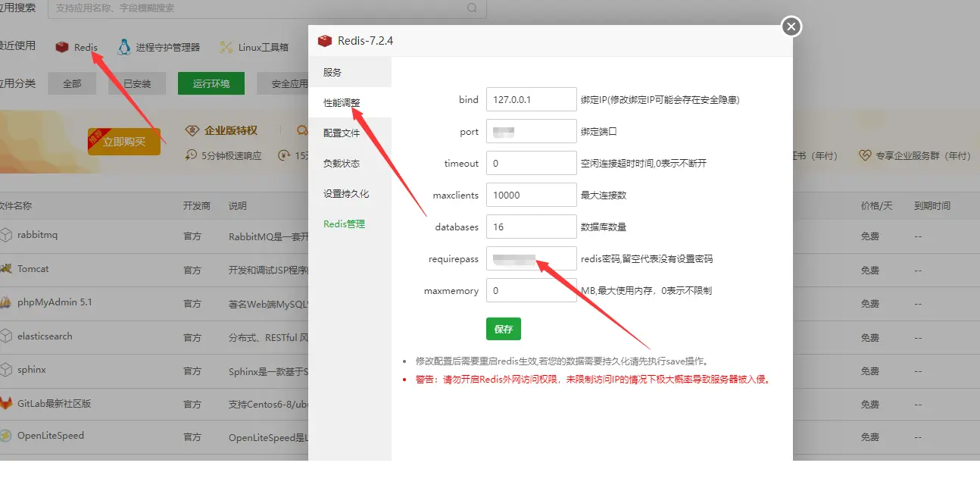The width and height of the screenshot is (980, 491).
Task: Open the Linux工具箱 tools icon
Action: click(226, 47)
